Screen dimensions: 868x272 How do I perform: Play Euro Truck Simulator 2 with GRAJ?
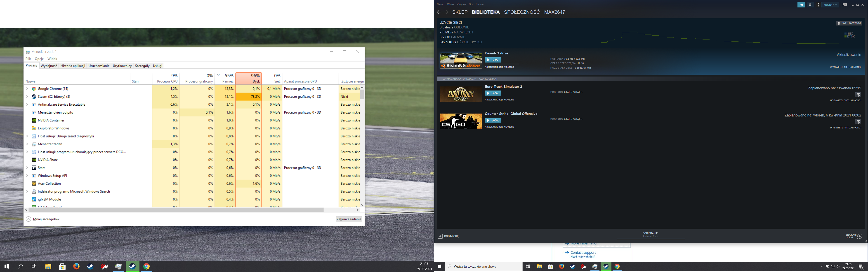(x=493, y=93)
